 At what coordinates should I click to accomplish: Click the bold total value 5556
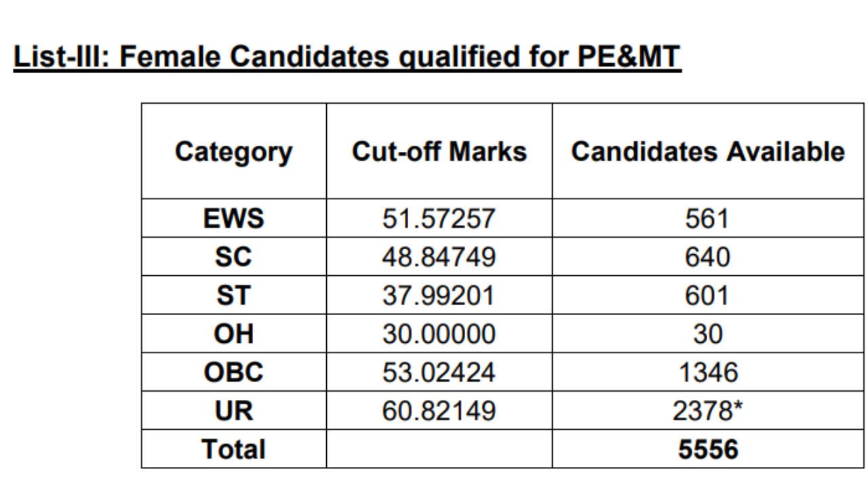tap(708, 449)
